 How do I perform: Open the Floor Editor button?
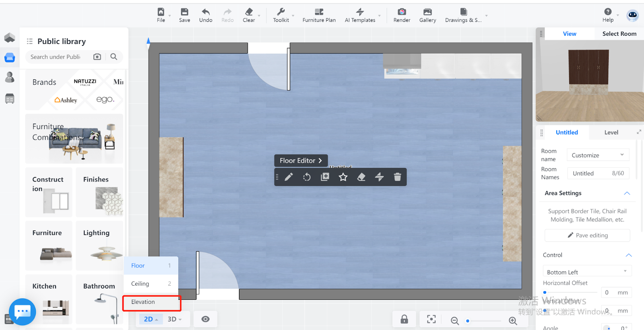pos(301,161)
